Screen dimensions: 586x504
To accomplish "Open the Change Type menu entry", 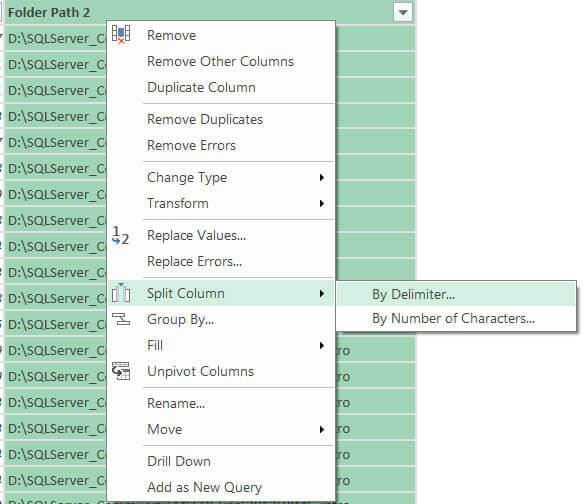I will pyautogui.click(x=221, y=177).
